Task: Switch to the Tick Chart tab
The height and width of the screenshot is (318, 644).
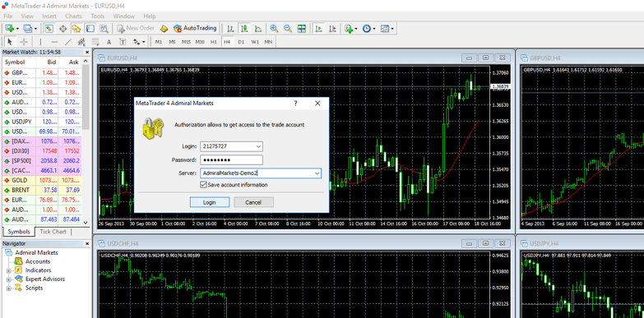Action: point(53,232)
